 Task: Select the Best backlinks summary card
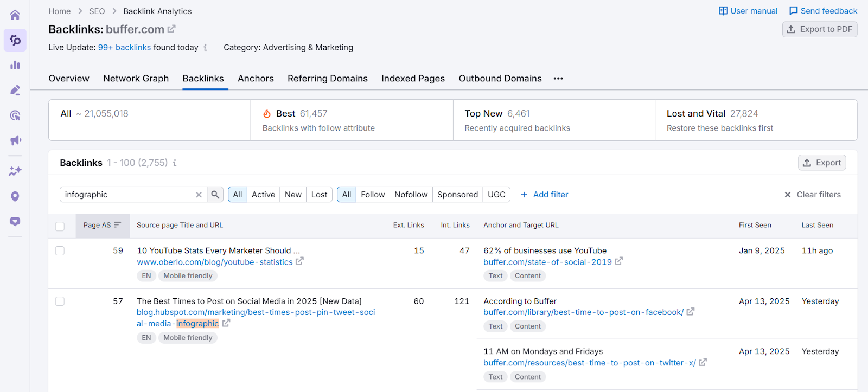tap(352, 120)
